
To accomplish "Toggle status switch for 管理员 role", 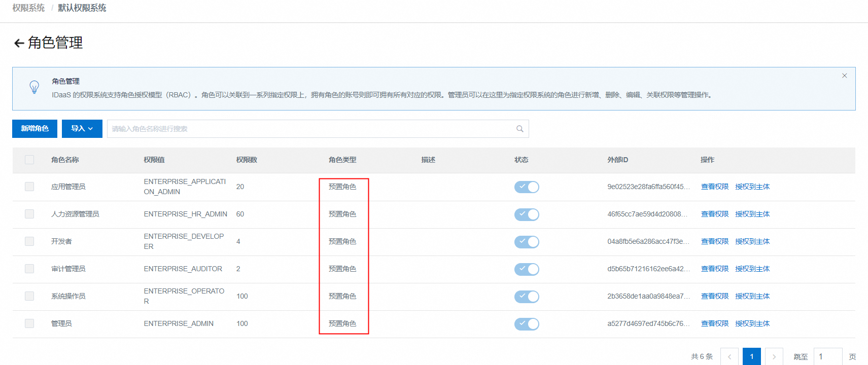I will tap(526, 324).
